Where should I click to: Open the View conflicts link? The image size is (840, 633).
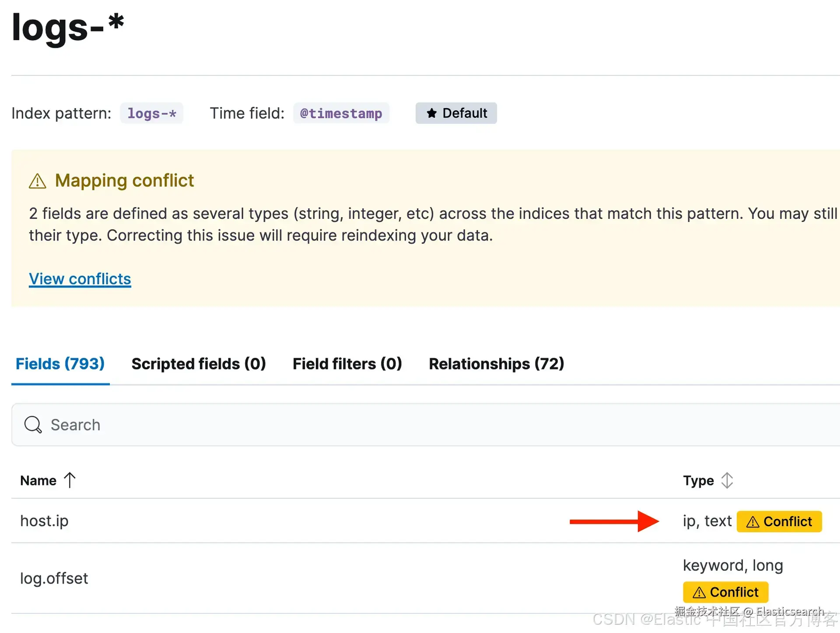(80, 279)
